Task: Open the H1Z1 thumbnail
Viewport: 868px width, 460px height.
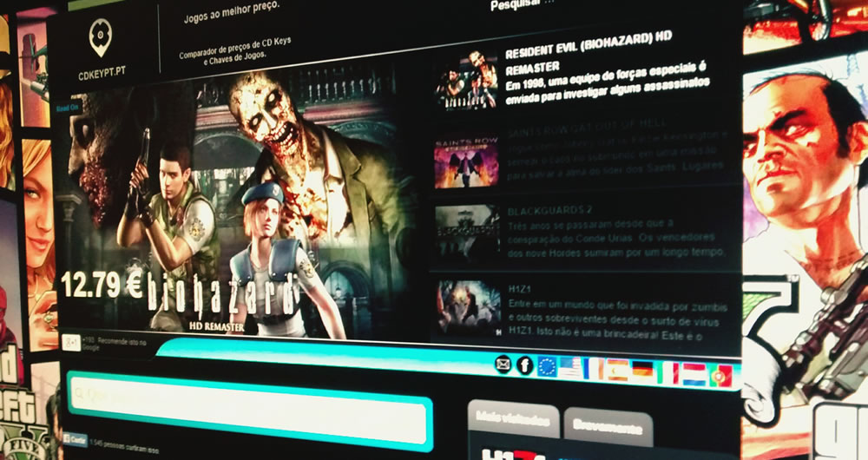Action: (x=470, y=308)
